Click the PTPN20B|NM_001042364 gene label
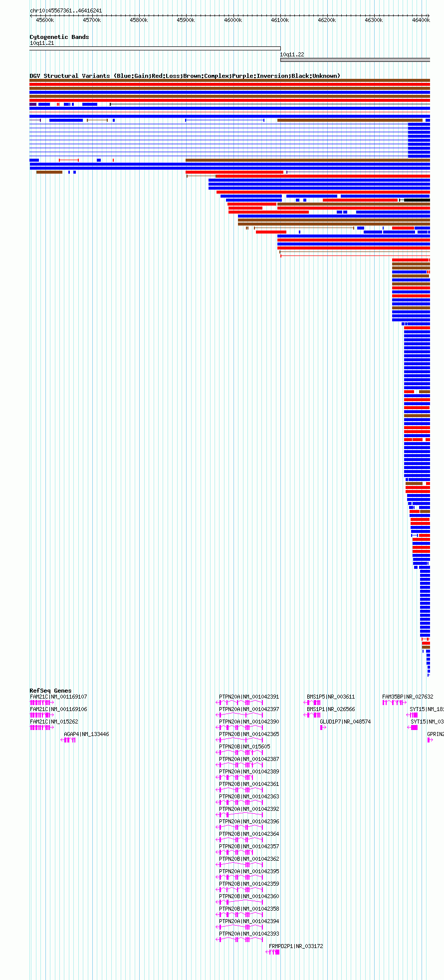 (x=249, y=834)
